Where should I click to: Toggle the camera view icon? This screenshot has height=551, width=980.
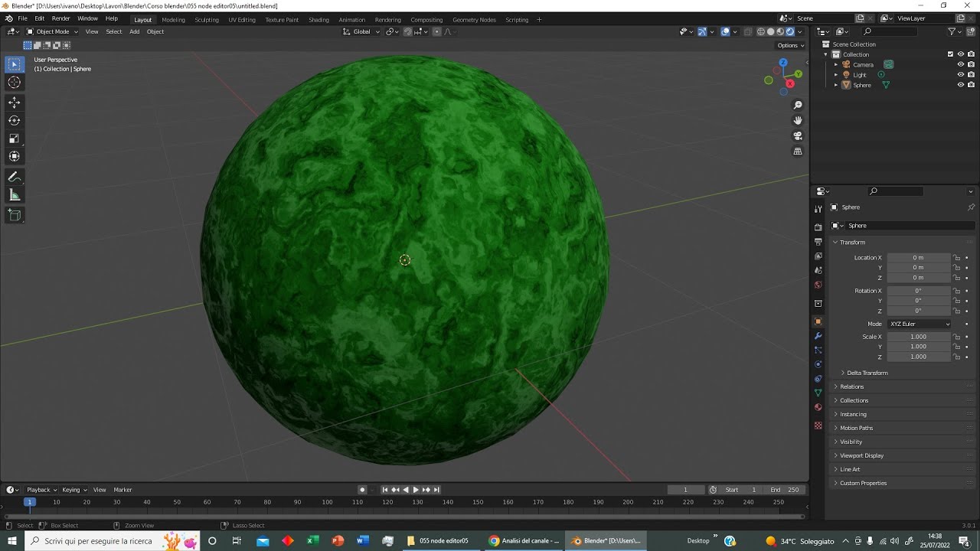798,136
